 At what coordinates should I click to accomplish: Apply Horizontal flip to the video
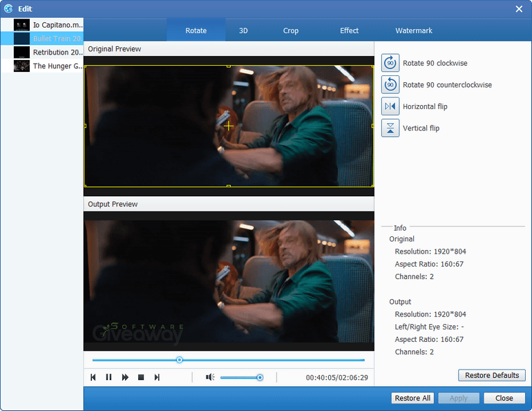(390, 106)
